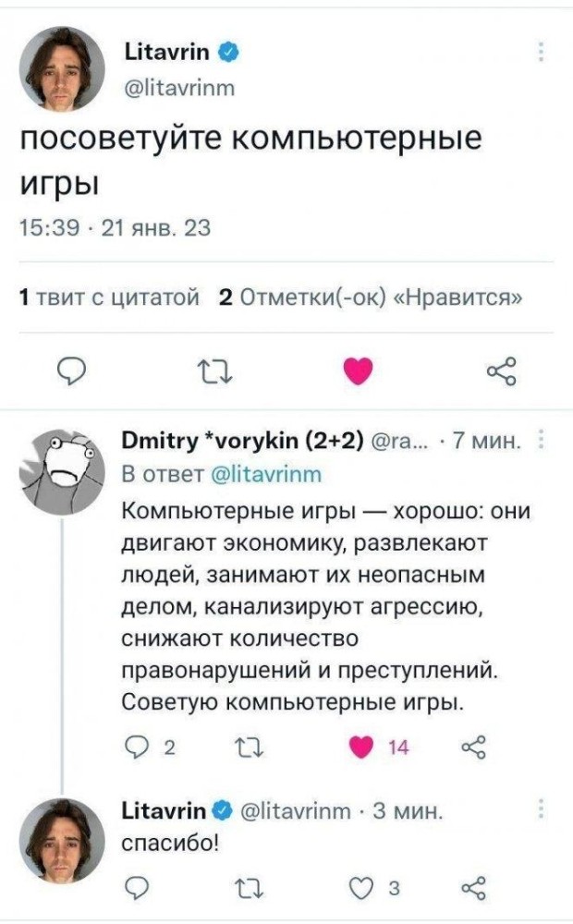Screen dimensions: 573x924
Task: Unlike the main tweet's pink heart
Action: point(358,371)
